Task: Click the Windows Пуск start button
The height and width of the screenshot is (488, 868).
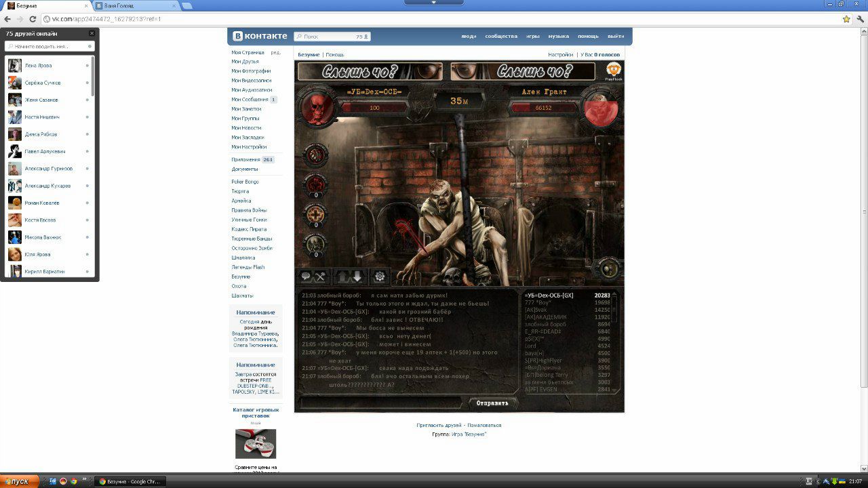Action: click(19, 481)
